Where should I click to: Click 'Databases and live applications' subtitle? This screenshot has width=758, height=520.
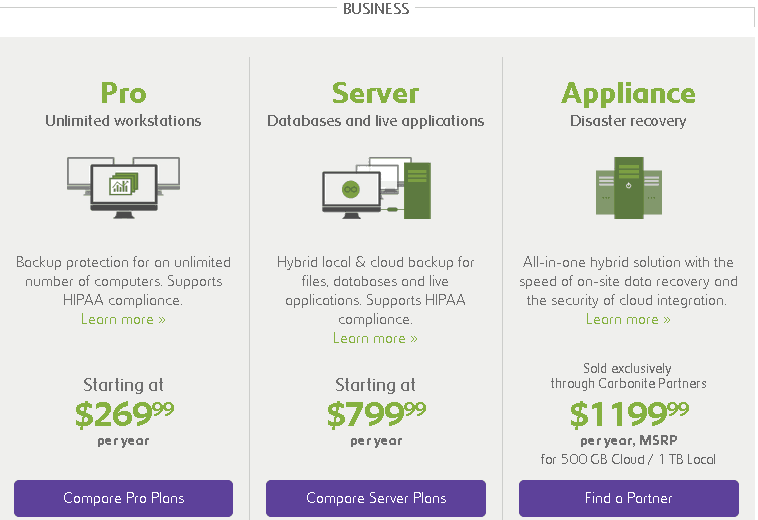(376, 121)
